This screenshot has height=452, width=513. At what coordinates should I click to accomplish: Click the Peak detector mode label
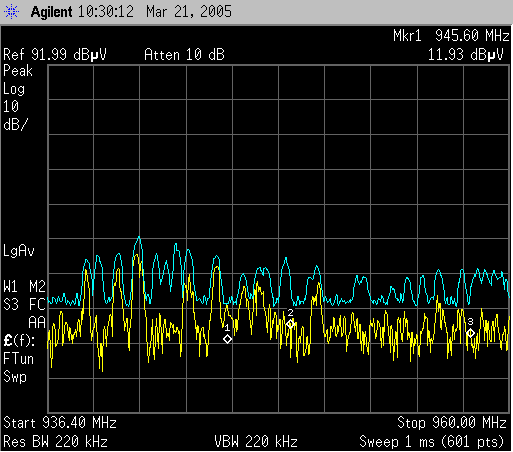pos(18,71)
